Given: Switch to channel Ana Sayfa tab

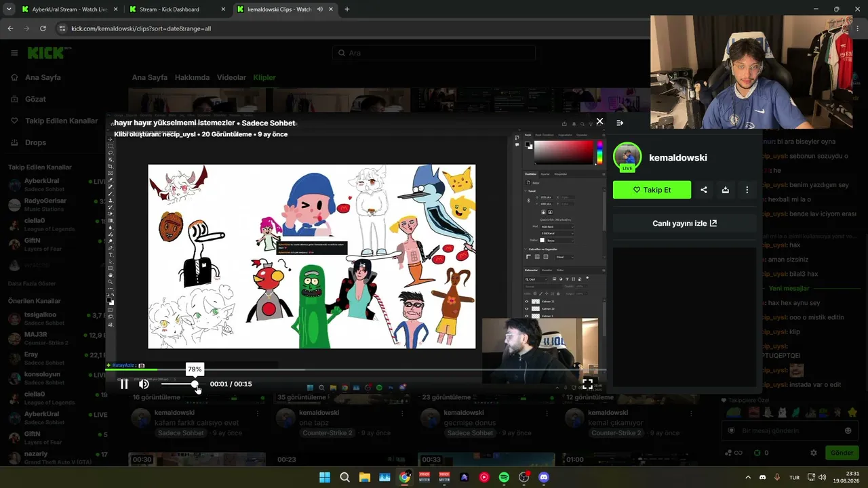Looking at the screenshot, I should (x=149, y=77).
